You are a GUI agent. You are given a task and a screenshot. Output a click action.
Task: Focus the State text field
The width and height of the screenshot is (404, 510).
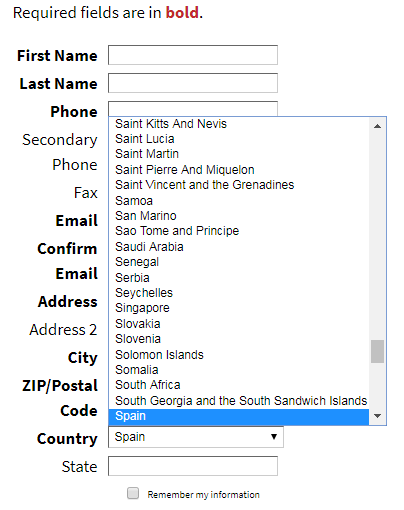click(x=193, y=466)
